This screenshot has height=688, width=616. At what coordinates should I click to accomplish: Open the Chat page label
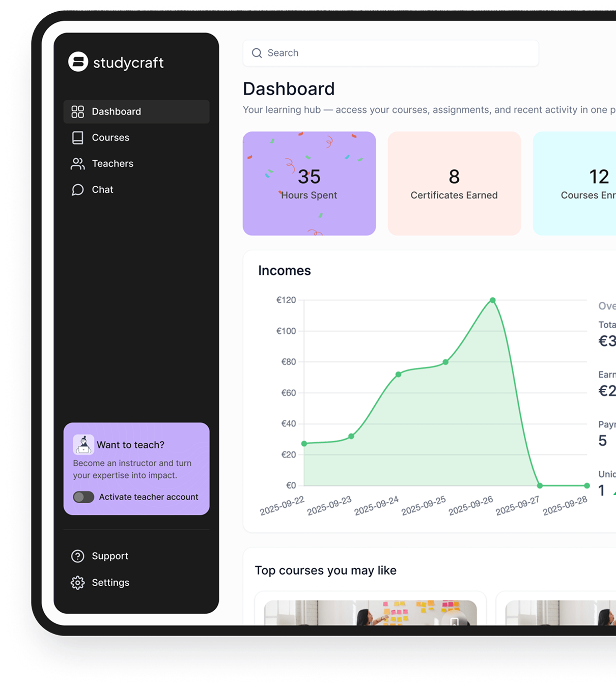102,190
